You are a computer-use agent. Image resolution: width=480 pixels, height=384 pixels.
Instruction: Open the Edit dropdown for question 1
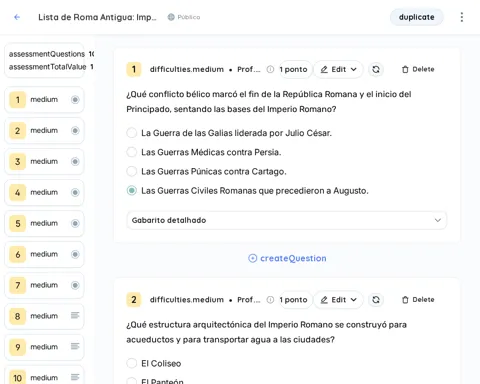click(338, 69)
